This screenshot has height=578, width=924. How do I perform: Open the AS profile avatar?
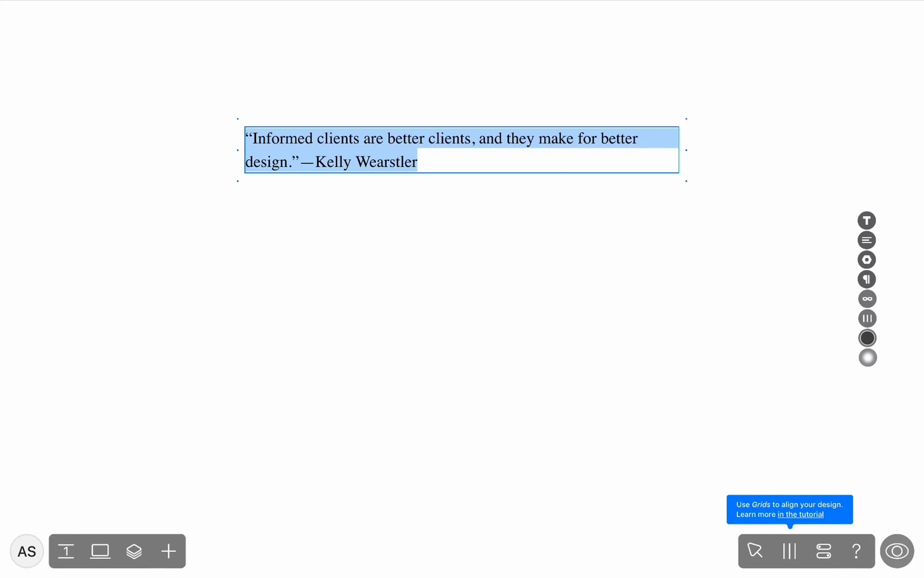27,551
